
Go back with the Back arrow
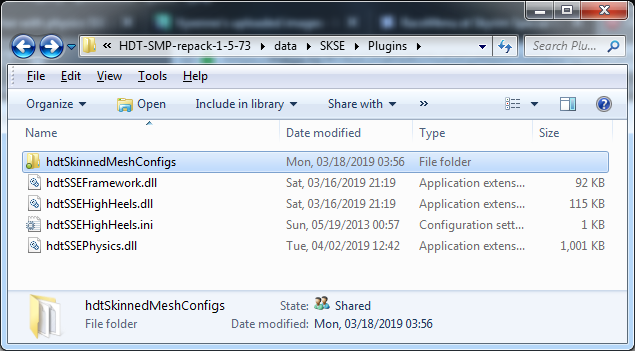tap(23, 47)
